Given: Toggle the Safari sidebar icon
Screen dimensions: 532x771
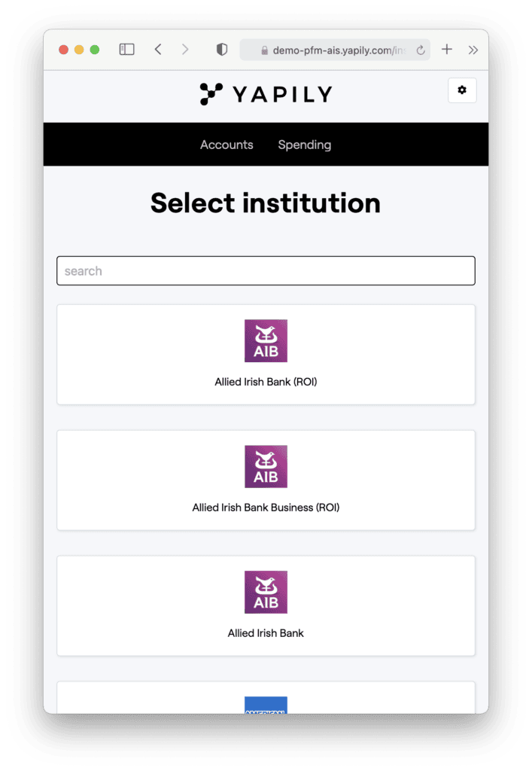Looking at the screenshot, I should (127, 50).
